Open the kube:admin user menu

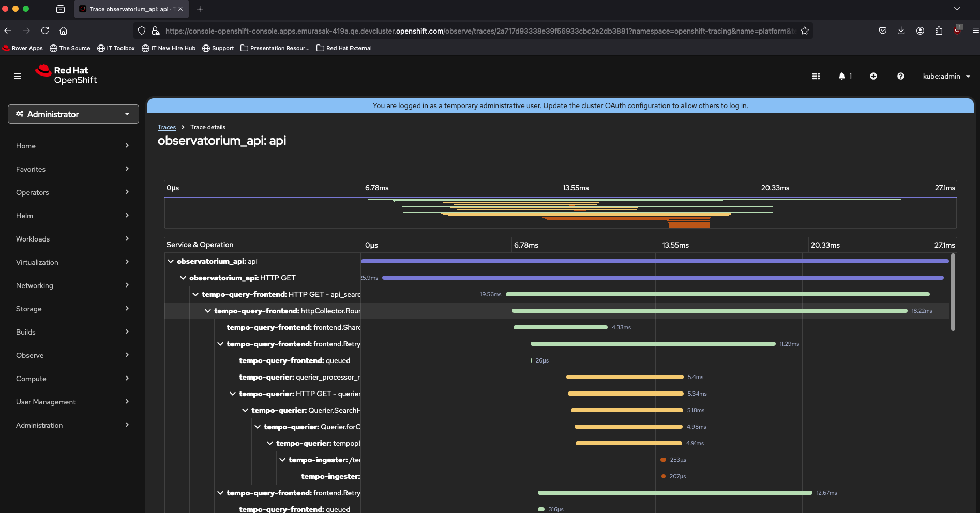click(x=946, y=76)
